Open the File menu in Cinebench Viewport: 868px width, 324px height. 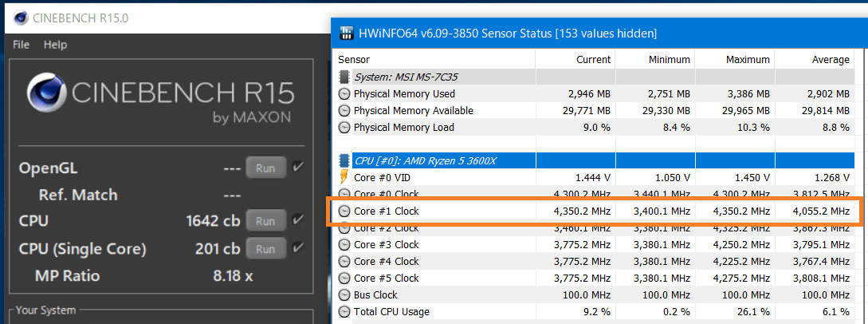tap(22, 45)
